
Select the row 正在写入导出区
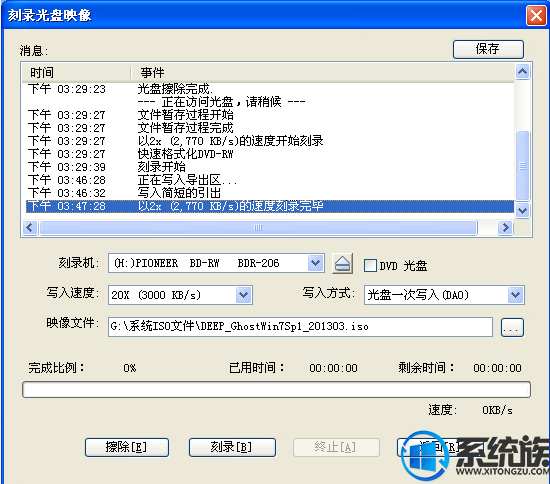pyautogui.click(x=270, y=180)
